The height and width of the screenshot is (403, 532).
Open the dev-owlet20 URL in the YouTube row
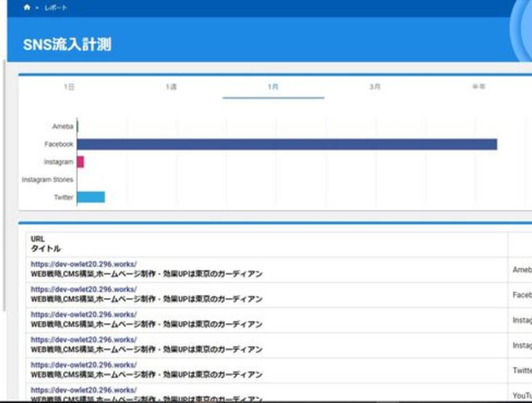point(84,390)
